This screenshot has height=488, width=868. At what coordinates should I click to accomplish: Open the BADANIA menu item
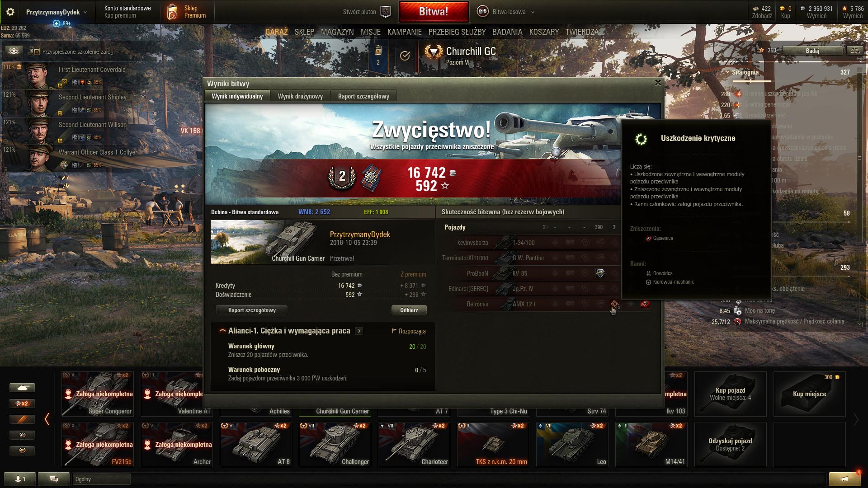click(x=507, y=32)
